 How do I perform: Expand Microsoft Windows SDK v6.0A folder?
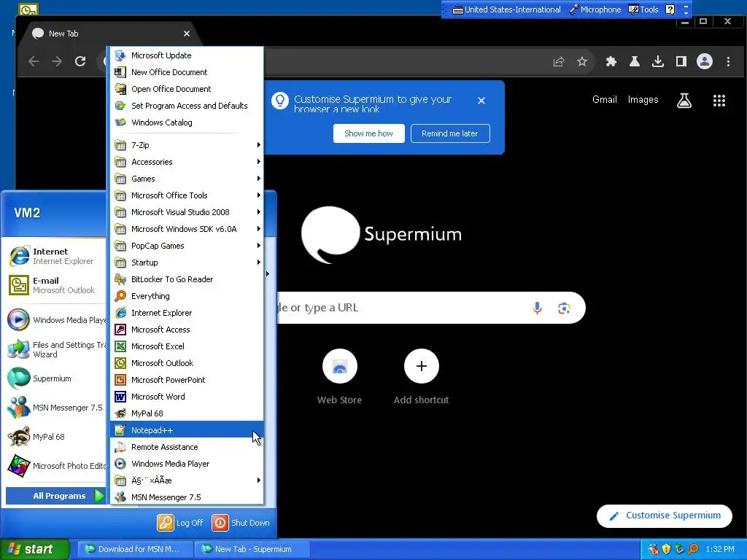pos(187,229)
